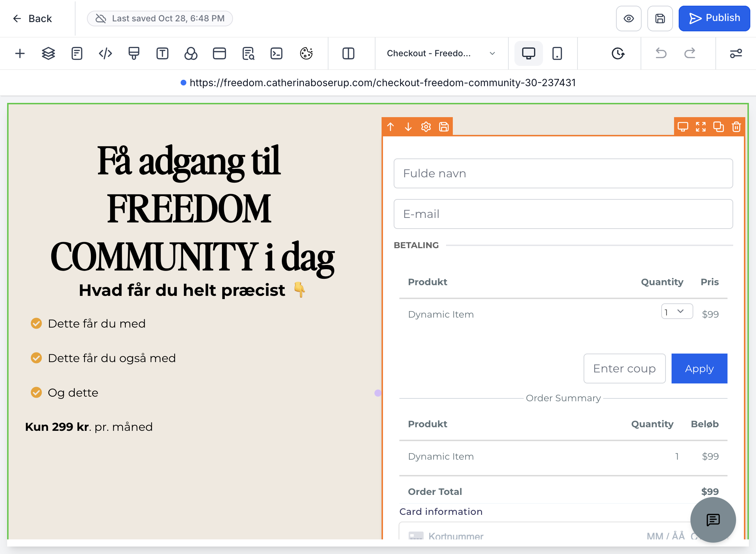Switch to mobile view
756x554 pixels.
click(x=557, y=53)
